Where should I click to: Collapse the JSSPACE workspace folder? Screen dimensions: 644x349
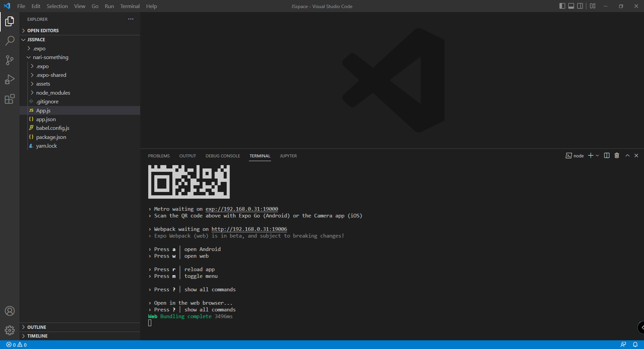point(80,40)
